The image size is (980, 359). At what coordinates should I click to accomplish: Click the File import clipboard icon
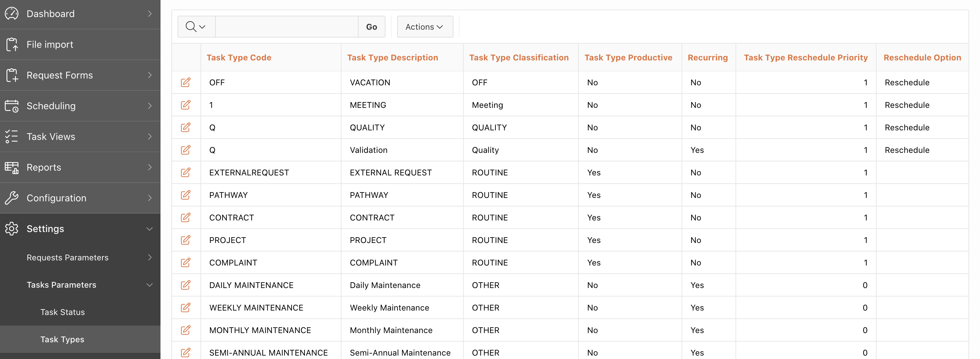12,44
